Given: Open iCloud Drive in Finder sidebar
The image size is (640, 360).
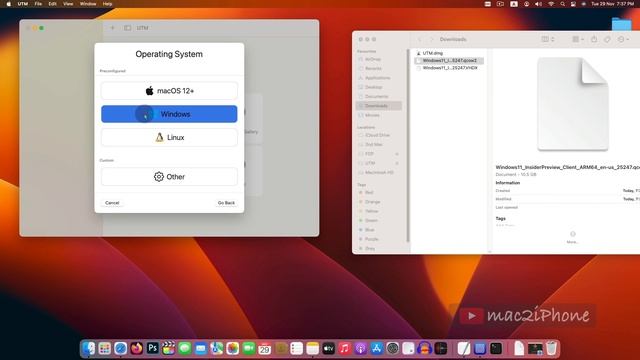Looking at the screenshot, I should pos(378,135).
